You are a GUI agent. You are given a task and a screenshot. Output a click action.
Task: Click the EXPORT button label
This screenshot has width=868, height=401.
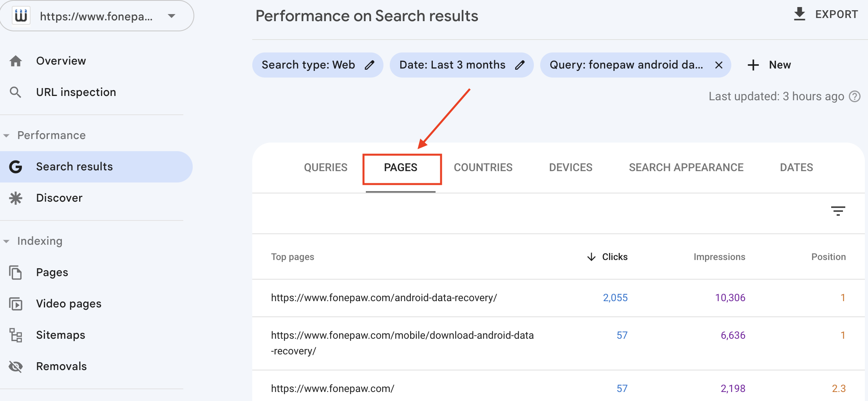coord(836,14)
